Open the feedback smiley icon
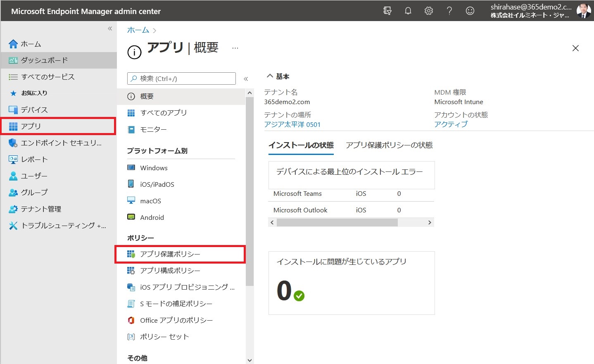The height and width of the screenshot is (364, 594). [470, 11]
